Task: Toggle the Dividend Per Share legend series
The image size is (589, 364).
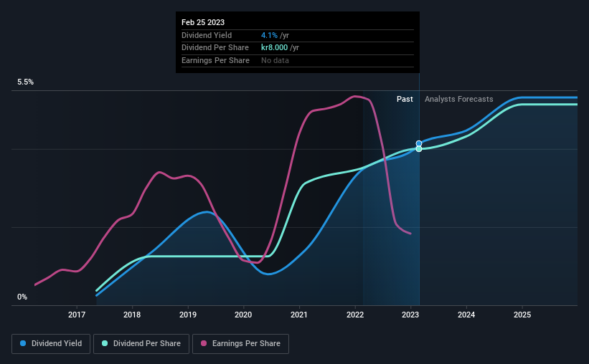Action: click(141, 344)
